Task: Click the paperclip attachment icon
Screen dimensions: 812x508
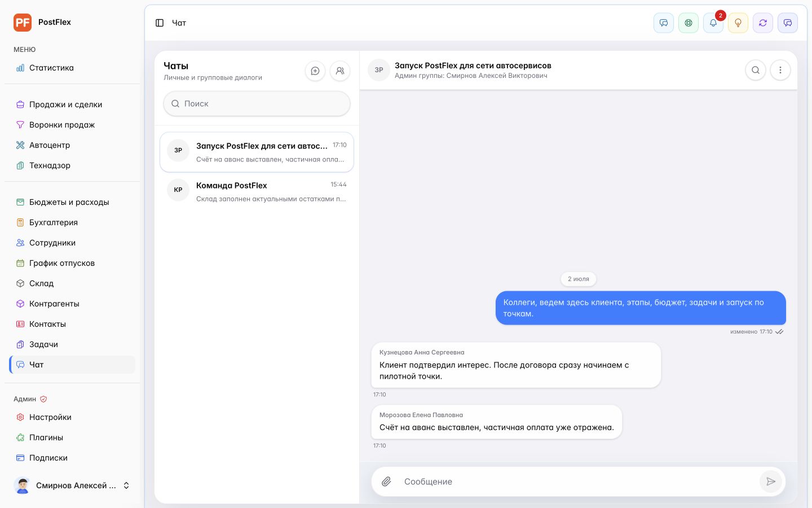Action: [386, 481]
